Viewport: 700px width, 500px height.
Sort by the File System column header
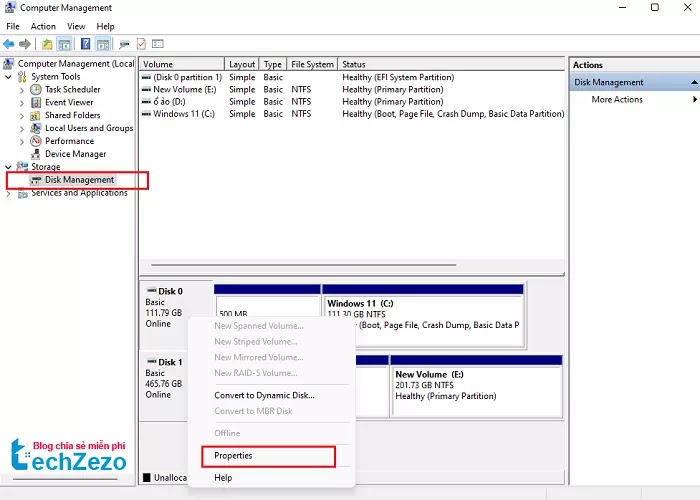312,64
